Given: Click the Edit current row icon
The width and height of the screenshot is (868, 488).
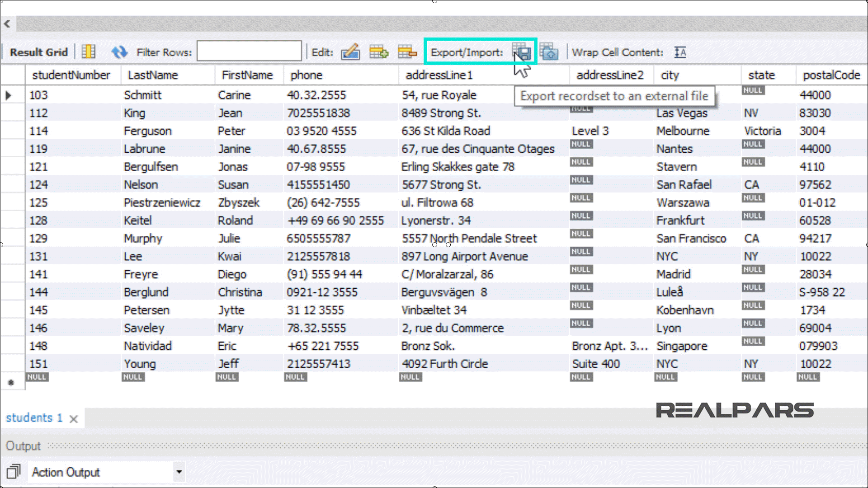Looking at the screenshot, I should click(x=350, y=52).
